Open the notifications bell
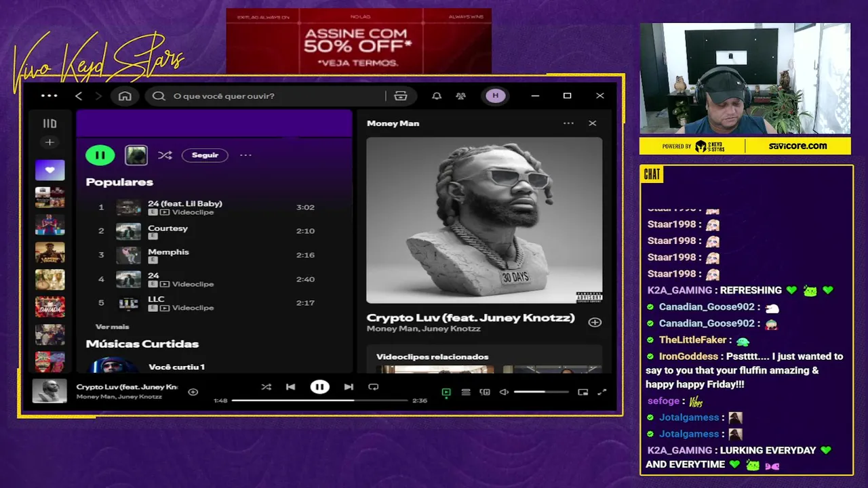Screen dimensions: 868x488 point(437,96)
